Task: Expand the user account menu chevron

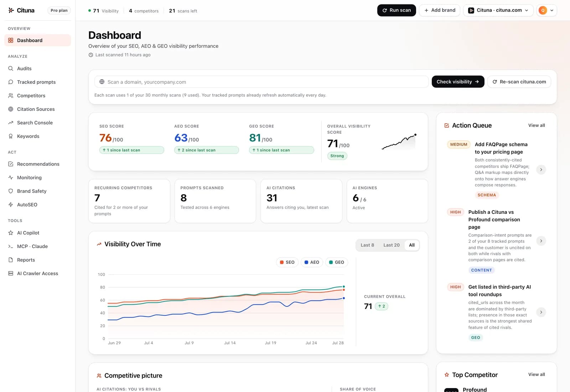Action: coord(552,10)
